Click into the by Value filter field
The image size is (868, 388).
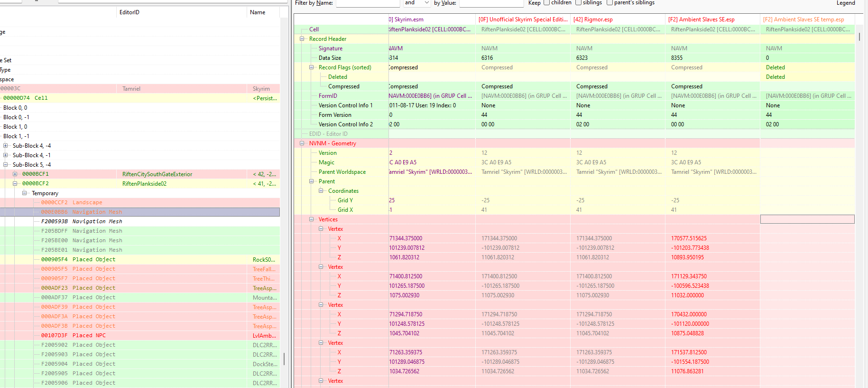tap(491, 3)
